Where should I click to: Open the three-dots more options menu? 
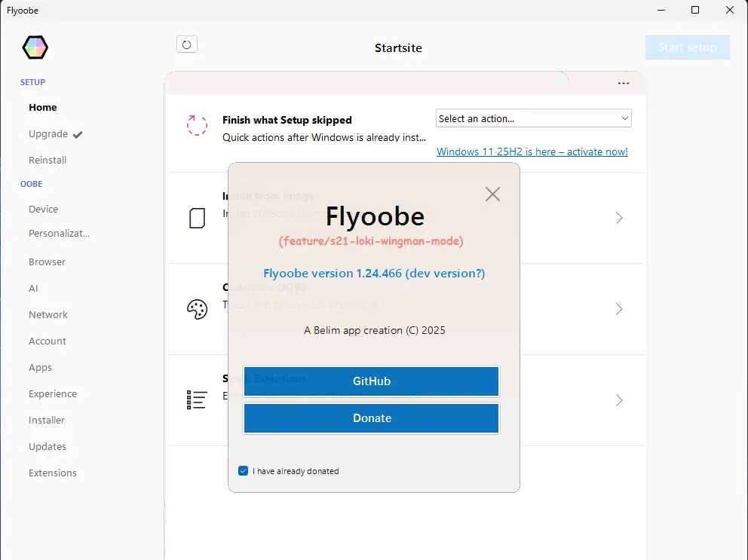coord(623,83)
